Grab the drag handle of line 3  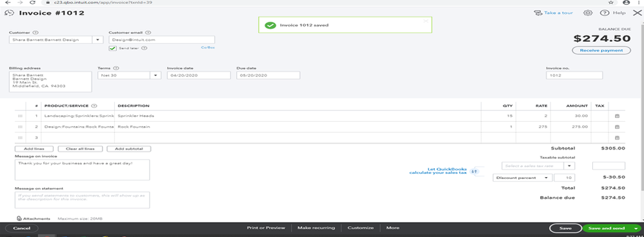(20, 138)
